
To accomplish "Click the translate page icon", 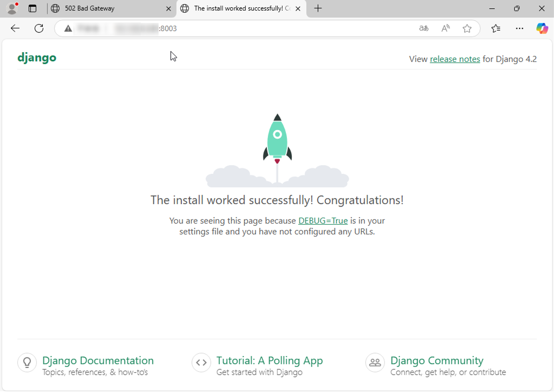I will click(x=424, y=28).
